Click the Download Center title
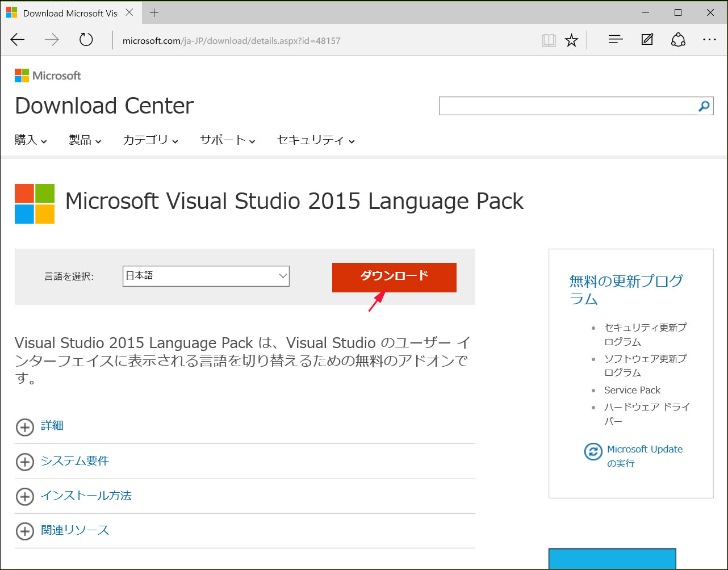Viewport: 728px width, 570px height. [104, 106]
